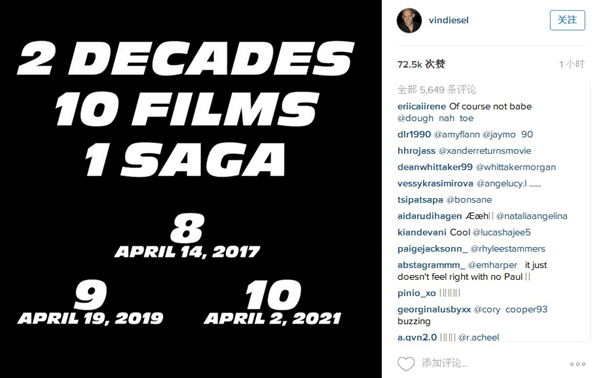
Task: Open the deanwhittaker99 commenter profile
Action: pyautogui.click(x=435, y=167)
